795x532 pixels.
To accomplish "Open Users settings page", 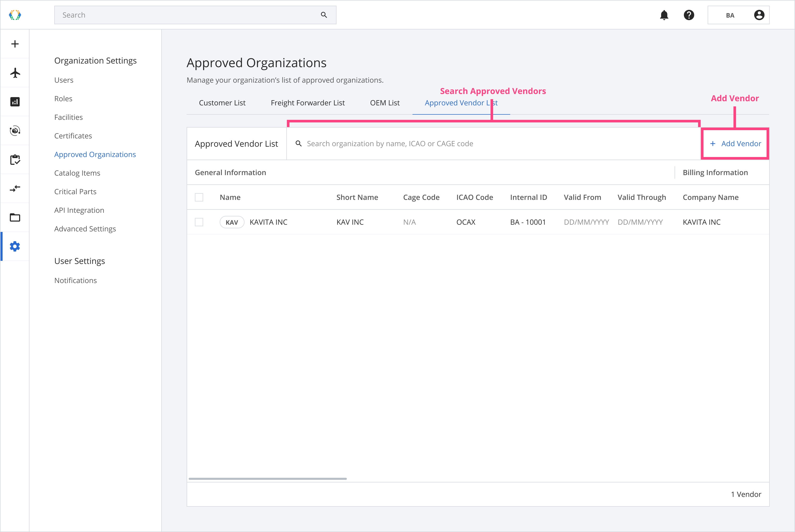I will coord(64,80).
